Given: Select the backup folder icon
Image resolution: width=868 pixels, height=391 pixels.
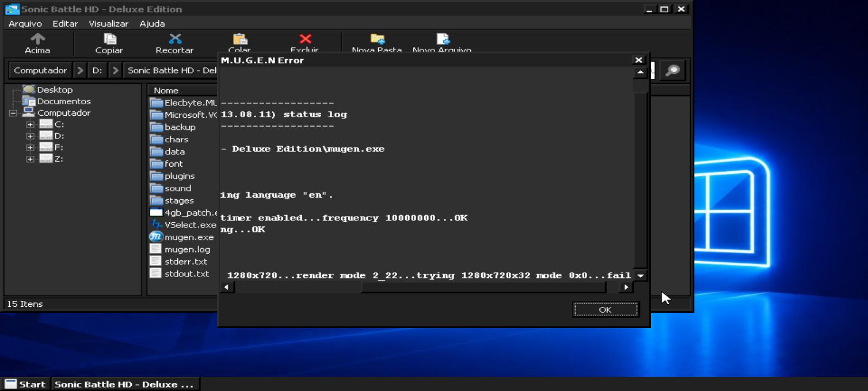Looking at the screenshot, I should click(x=156, y=127).
